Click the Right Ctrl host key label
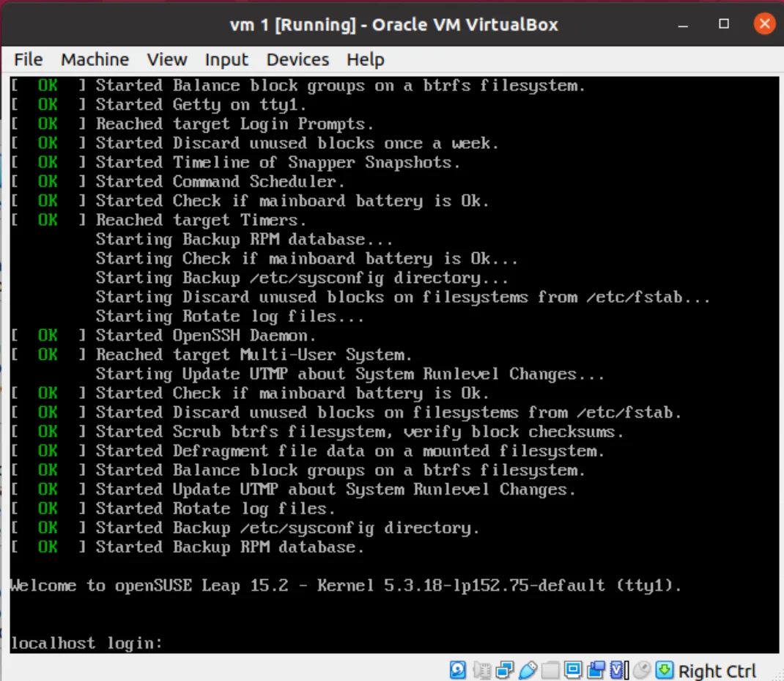Image resolution: width=784 pixels, height=681 pixels. (x=717, y=671)
